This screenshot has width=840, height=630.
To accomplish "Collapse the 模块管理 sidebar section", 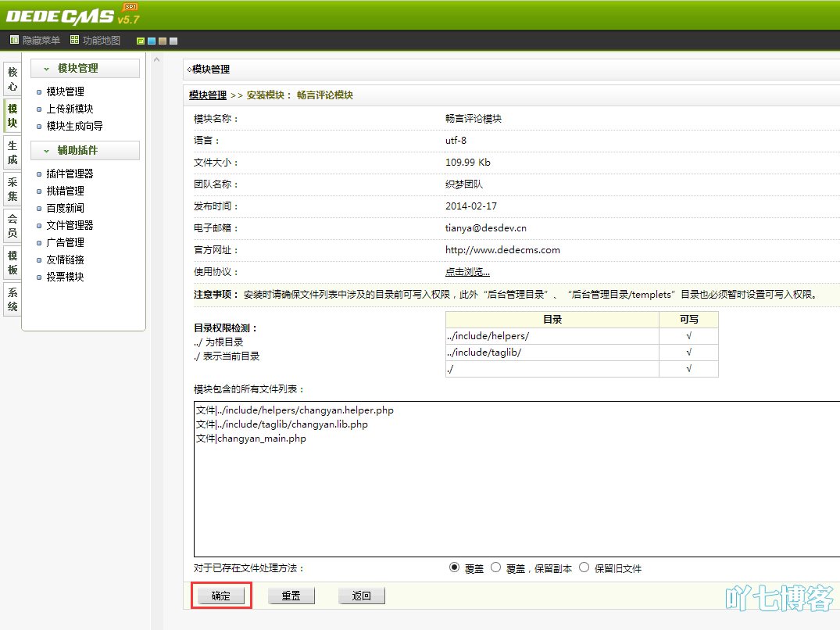I will tap(85, 69).
